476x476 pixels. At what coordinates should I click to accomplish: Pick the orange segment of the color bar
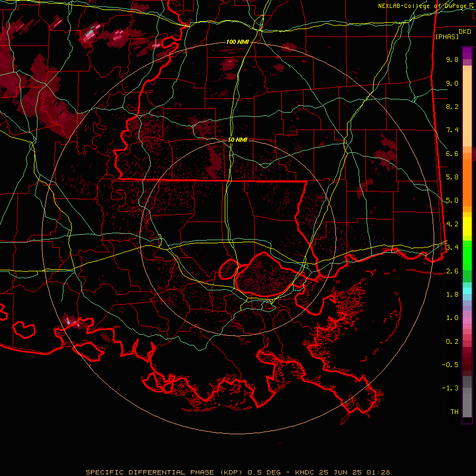(467, 182)
